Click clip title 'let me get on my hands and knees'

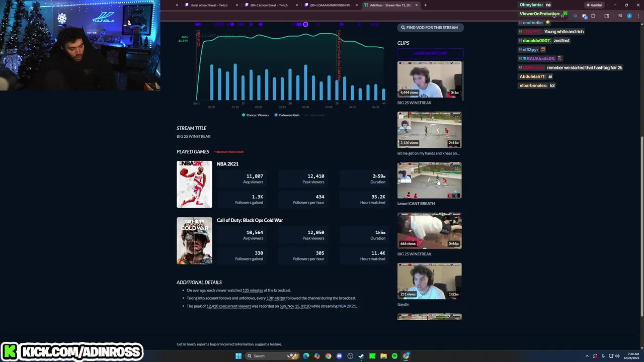point(428,153)
